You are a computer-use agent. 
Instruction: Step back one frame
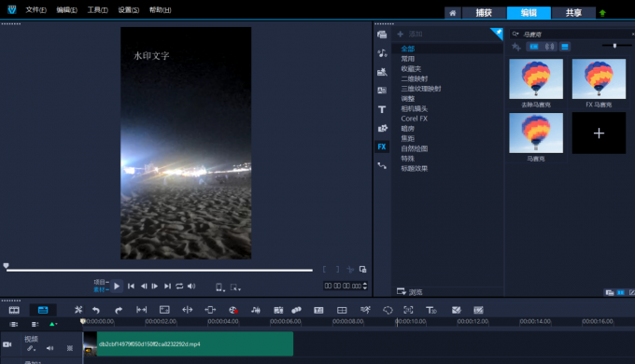[x=144, y=287]
